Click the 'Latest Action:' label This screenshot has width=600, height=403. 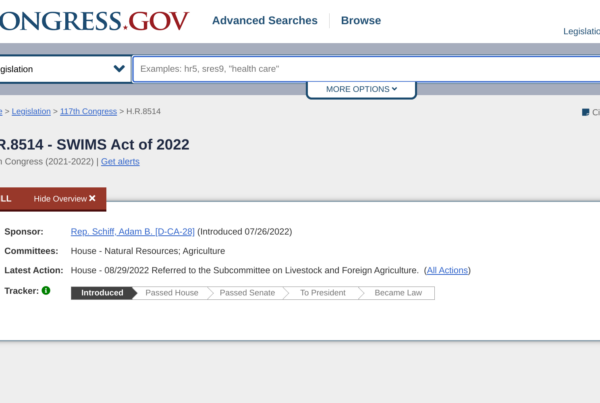pos(34,270)
